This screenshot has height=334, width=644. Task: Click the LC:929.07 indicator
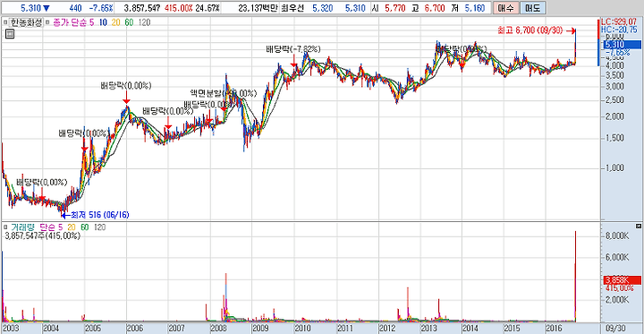click(x=619, y=21)
